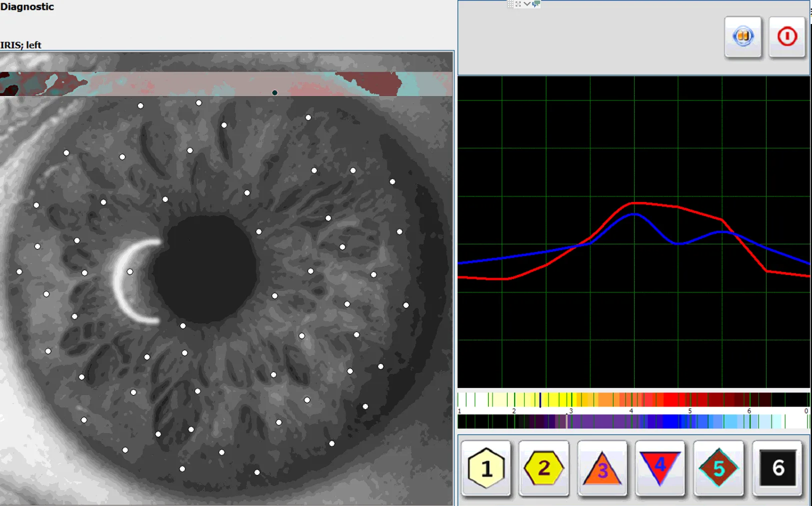Viewport: 812px width, 506px height.
Task: Pick the black square level 6 button
Action: tap(777, 468)
